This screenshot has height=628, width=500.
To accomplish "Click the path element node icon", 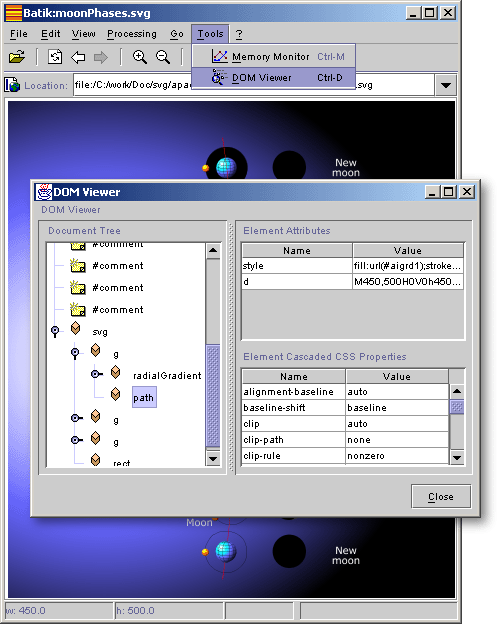I will [x=115, y=394].
